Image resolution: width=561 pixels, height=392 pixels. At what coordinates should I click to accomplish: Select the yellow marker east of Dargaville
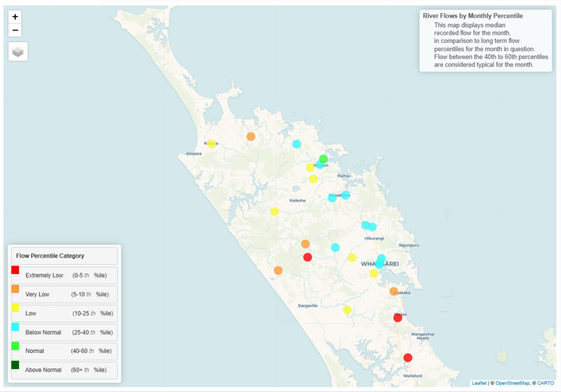pos(347,310)
